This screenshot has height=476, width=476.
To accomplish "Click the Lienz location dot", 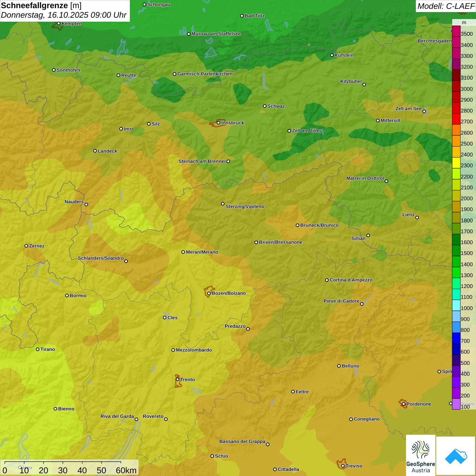I will tap(417, 218).
